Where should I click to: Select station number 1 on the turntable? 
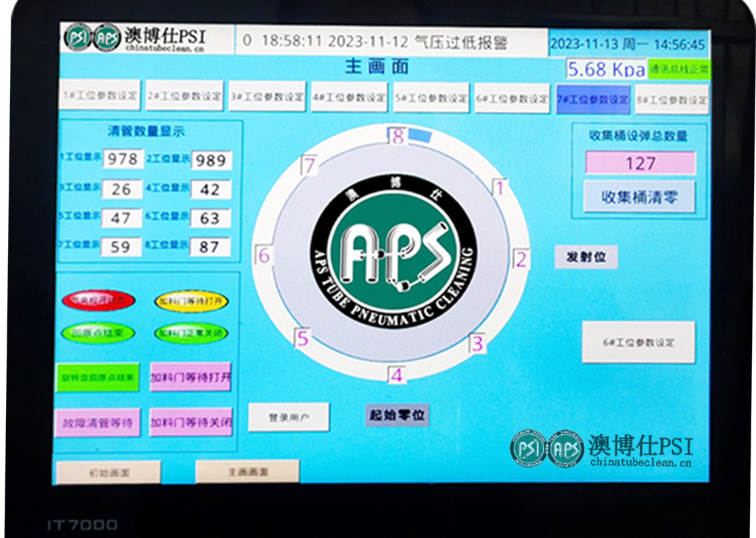point(498,188)
